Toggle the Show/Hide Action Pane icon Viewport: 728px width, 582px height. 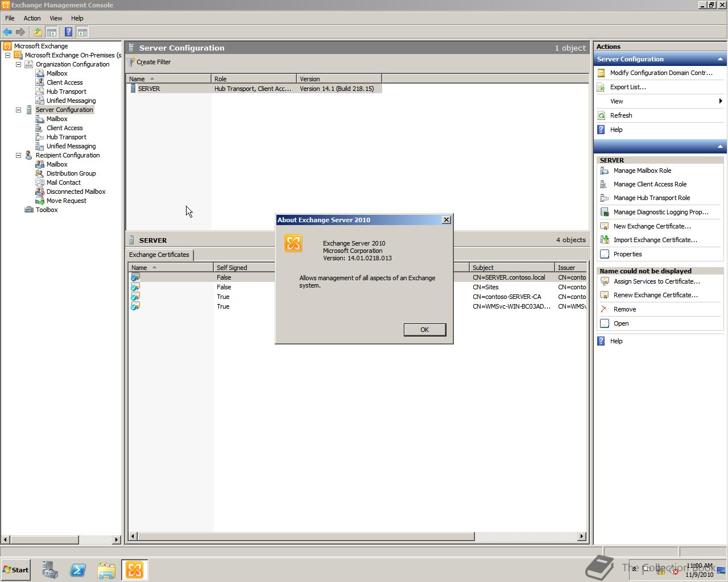click(x=82, y=32)
